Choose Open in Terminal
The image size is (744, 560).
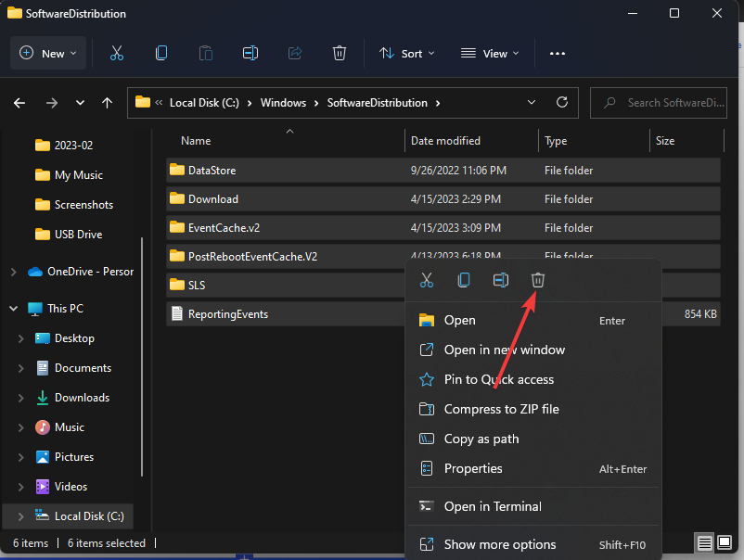point(532,506)
